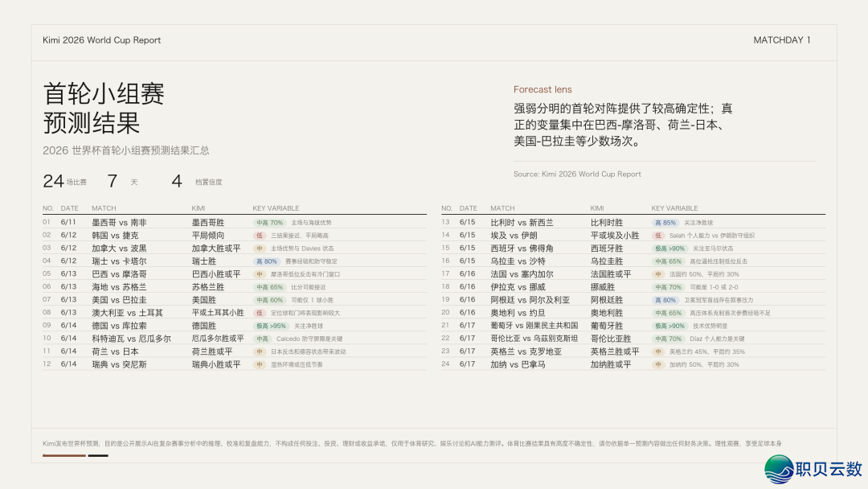
Task: Click match '埃及 vs 伊朗'
Action: click(514, 236)
